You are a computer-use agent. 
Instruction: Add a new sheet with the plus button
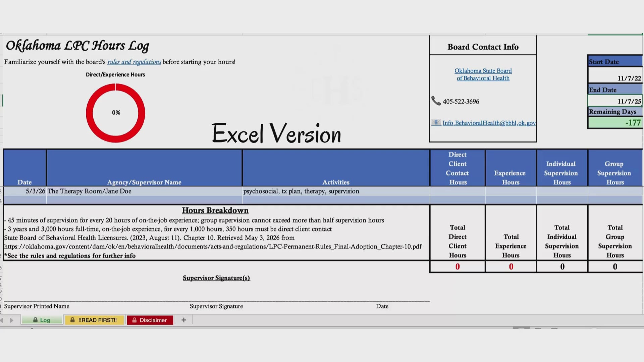pos(184,320)
